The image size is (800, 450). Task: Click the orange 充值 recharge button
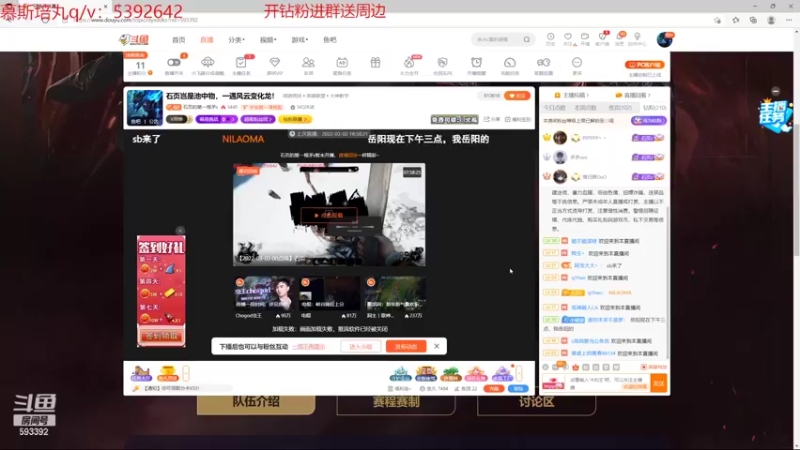pos(494,389)
